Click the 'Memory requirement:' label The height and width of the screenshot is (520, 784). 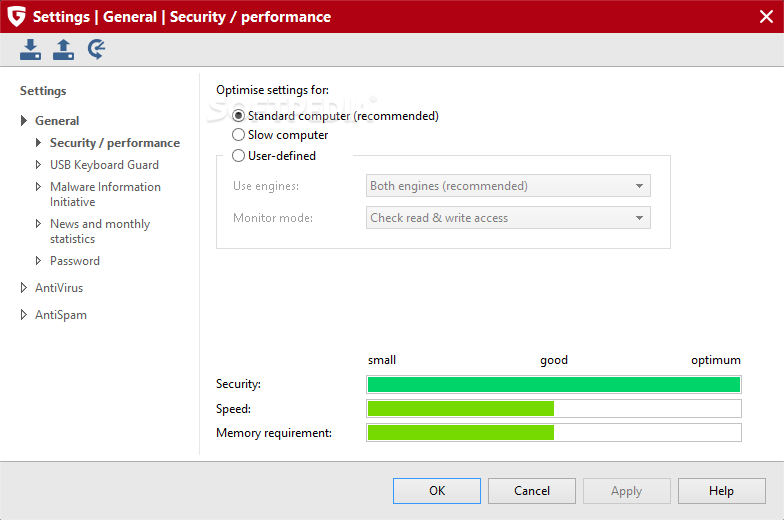[274, 433]
